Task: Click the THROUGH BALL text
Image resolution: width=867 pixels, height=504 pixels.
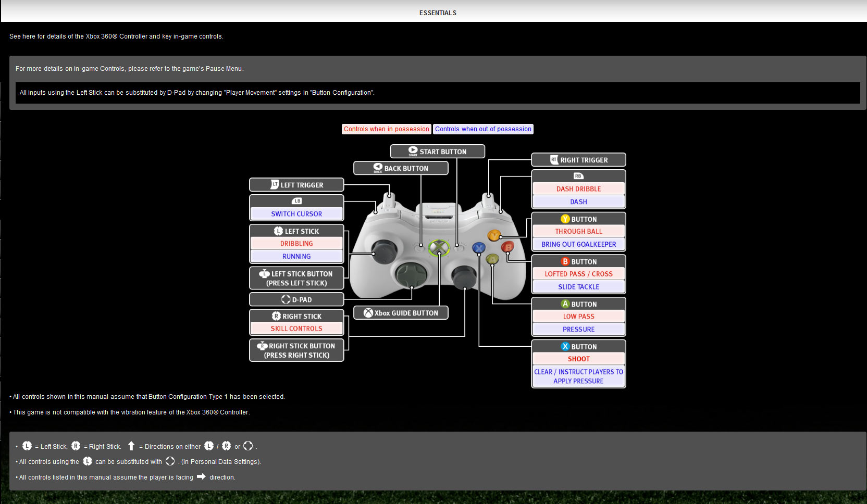Action: (578, 232)
